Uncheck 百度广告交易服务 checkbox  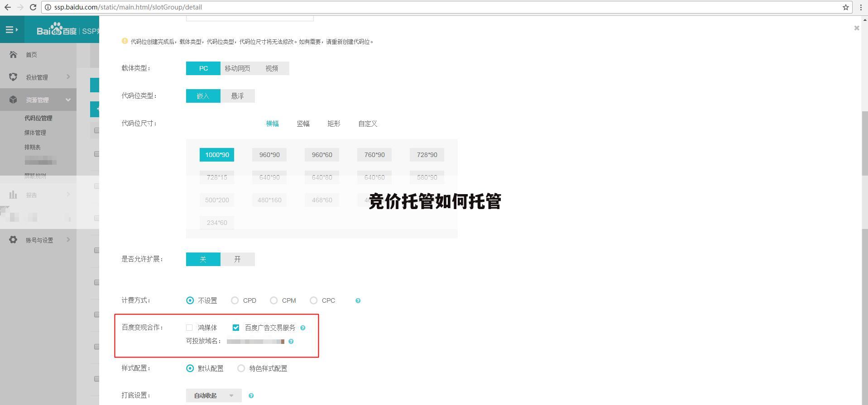236,328
